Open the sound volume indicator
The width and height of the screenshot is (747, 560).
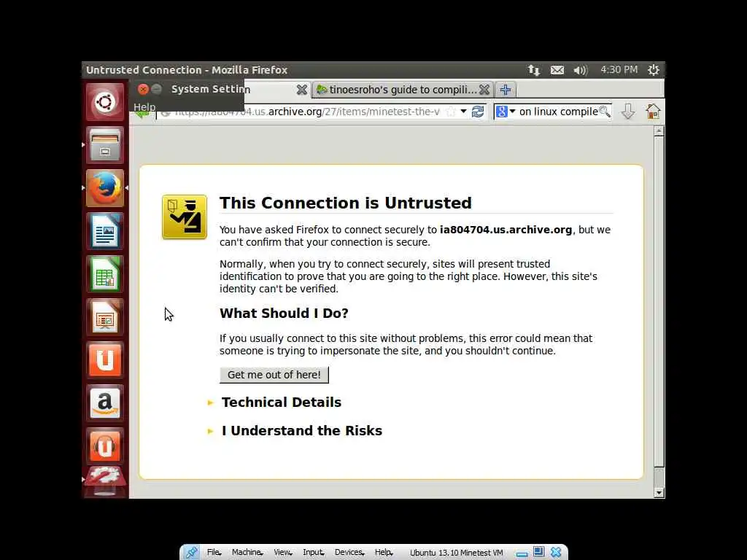[580, 70]
